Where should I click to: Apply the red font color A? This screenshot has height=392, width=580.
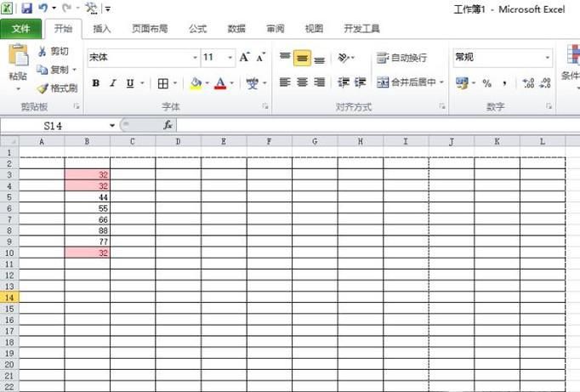[x=220, y=83]
